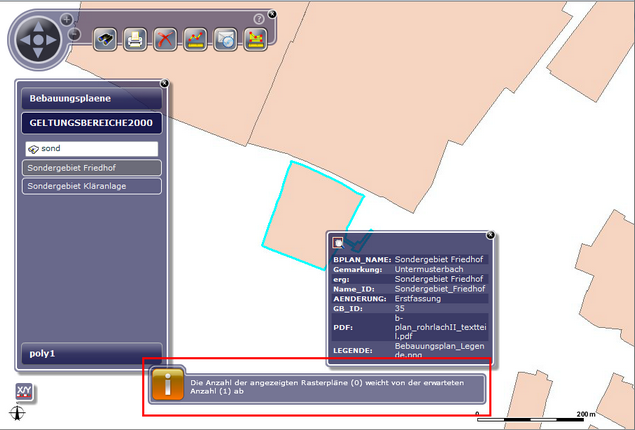Click the 'Erstfassung' AENDERUNG value
This screenshot has height=430, width=635.
(418, 299)
